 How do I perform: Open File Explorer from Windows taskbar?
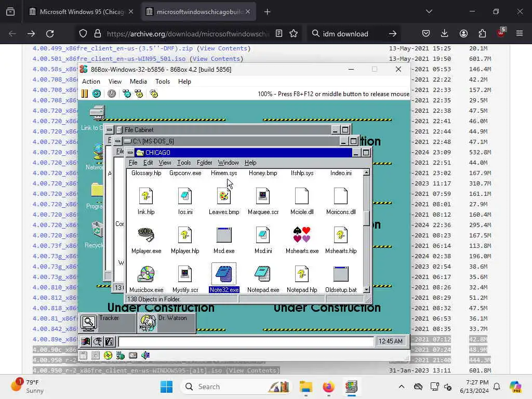[x=305, y=387]
